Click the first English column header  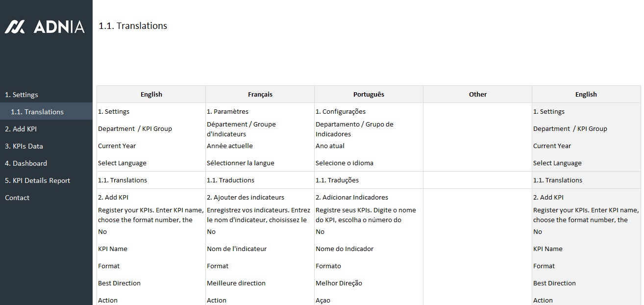tap(151, 94)
